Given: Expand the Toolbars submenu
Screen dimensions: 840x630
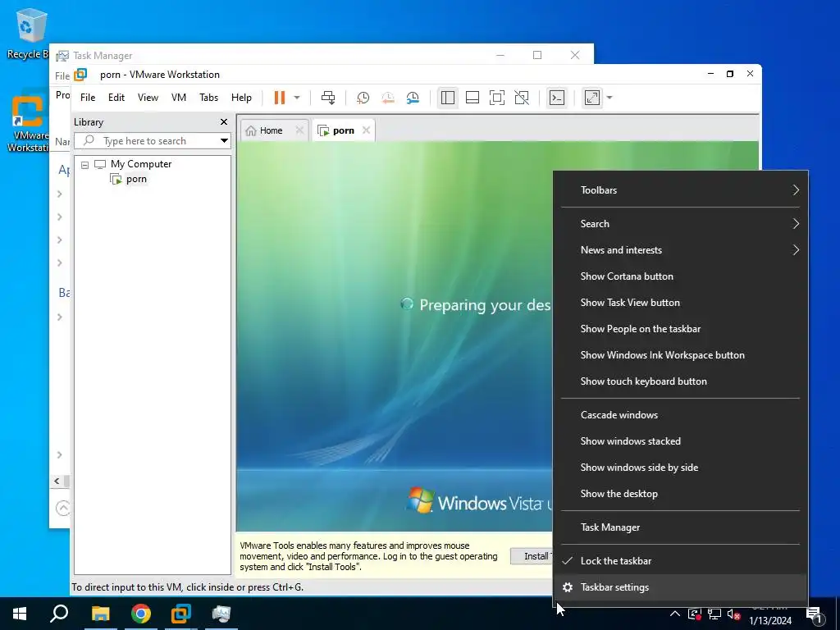Looking at the screenshot, I should click(680, 190).
